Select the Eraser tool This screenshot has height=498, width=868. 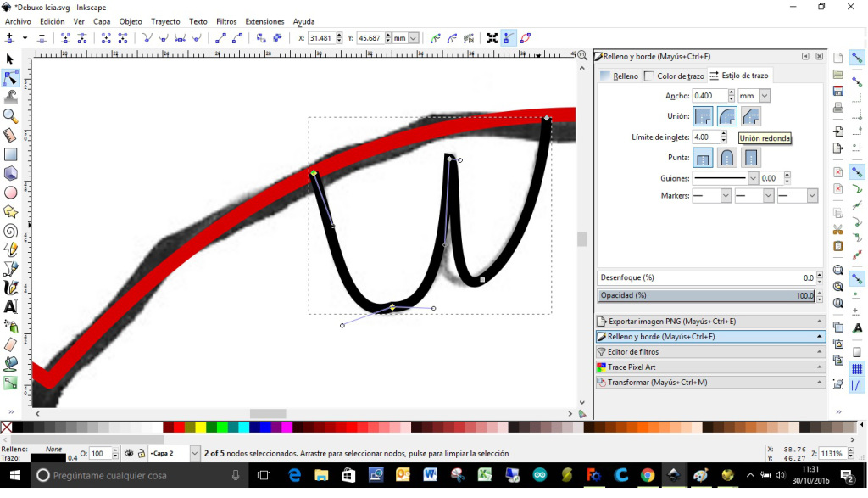tap(10, 344)
